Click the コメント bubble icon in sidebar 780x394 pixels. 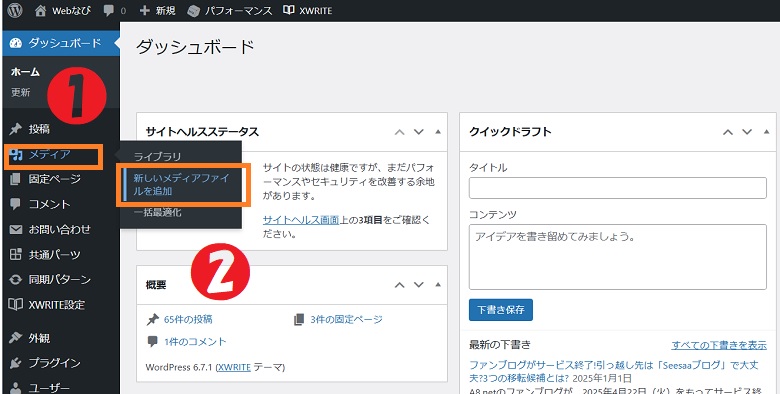tap(15, 204)
